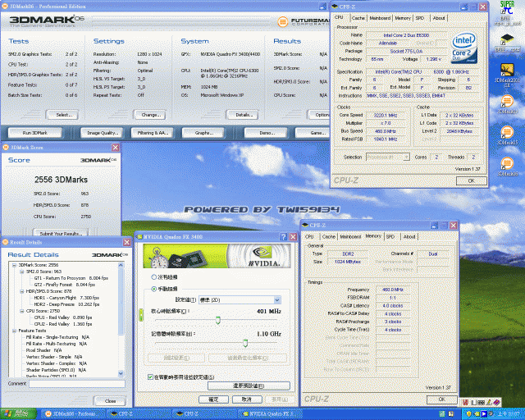525x420 pixels.
Task: Click the Image Quality button
Action: coord(102,133)
